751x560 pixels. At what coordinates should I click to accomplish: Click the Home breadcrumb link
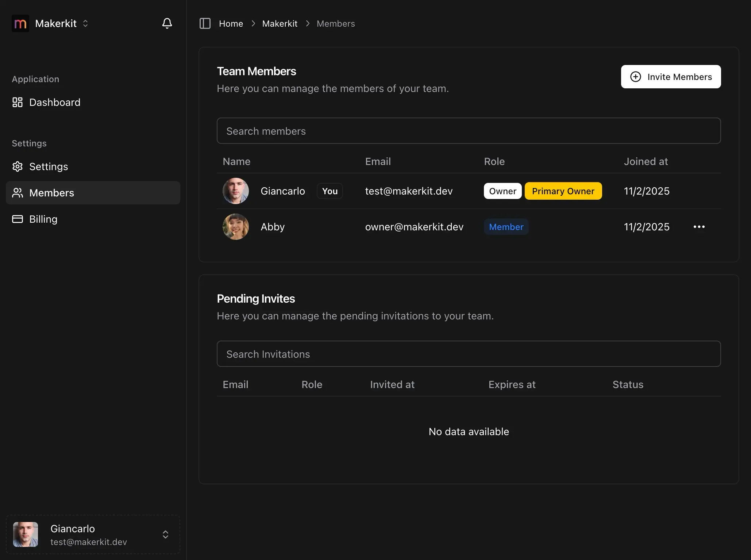tap(231, 23)
